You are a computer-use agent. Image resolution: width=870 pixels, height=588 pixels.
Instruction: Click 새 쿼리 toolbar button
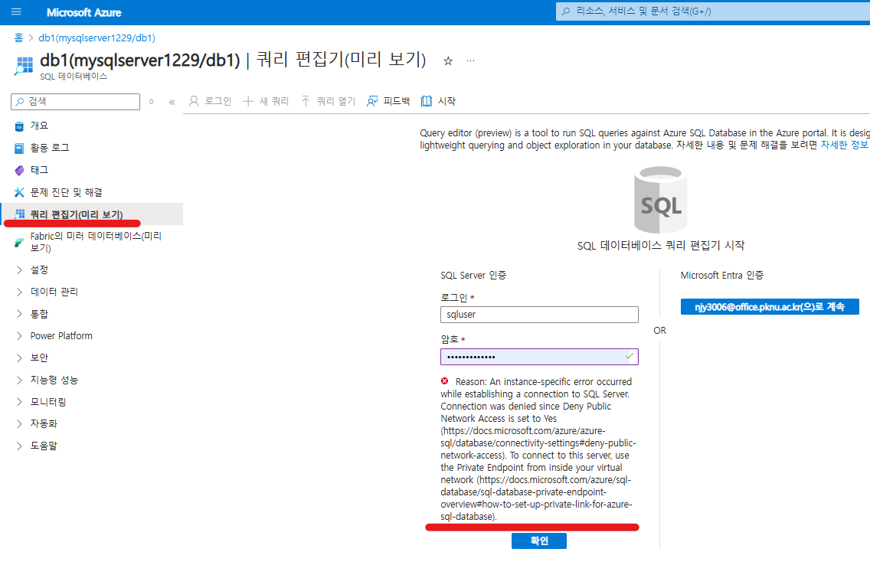pos(266,101)
